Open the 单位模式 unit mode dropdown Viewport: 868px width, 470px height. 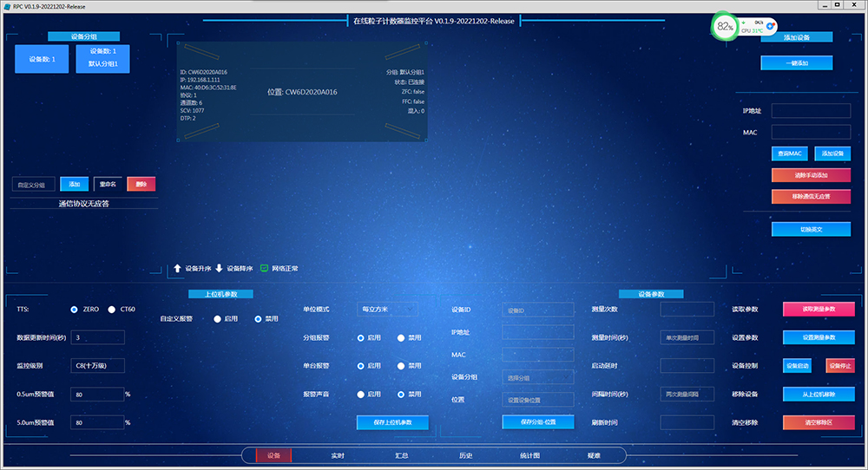tap(386, 310)
